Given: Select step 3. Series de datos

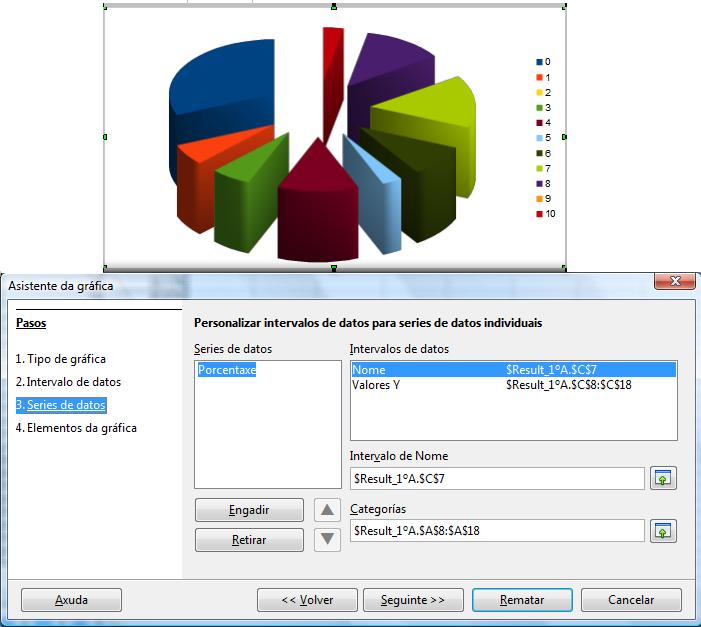Looking at the screenshot, I should coord(60,405).
